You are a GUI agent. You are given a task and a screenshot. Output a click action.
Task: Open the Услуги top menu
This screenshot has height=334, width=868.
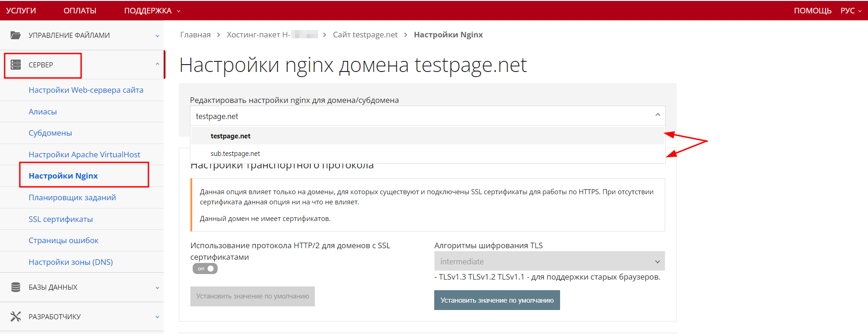[x=21, y=11]
